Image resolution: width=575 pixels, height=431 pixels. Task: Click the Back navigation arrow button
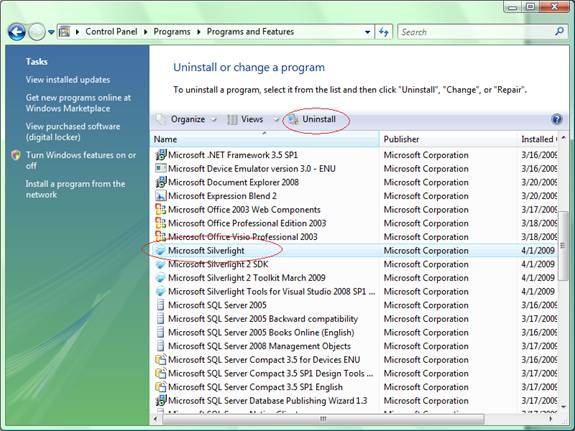click(x=17, y=32)
